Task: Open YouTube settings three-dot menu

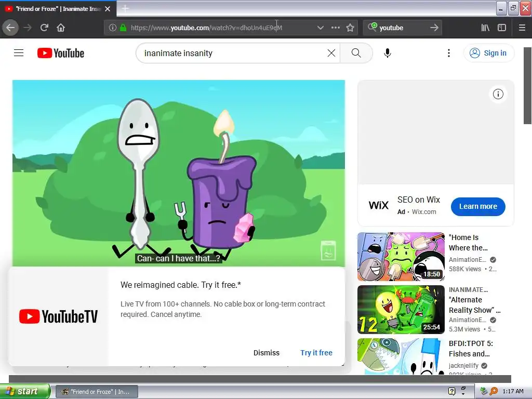Action: coord(449,53)
